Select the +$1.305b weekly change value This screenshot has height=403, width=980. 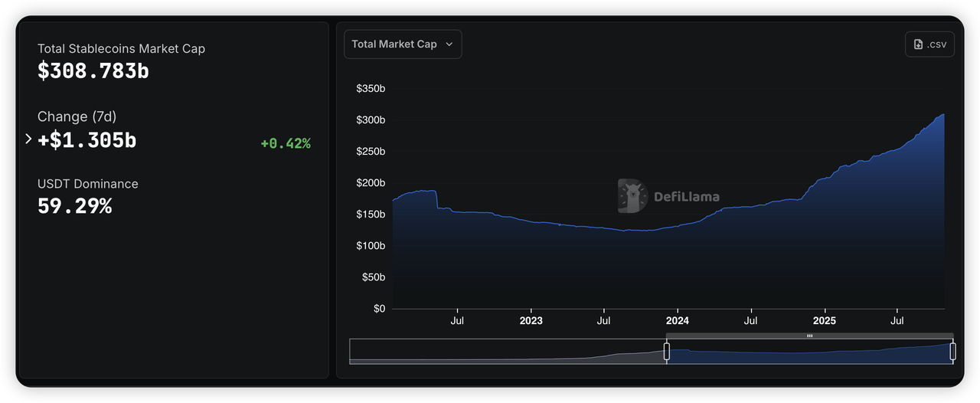pyautogui.click(x=87, y=140)
